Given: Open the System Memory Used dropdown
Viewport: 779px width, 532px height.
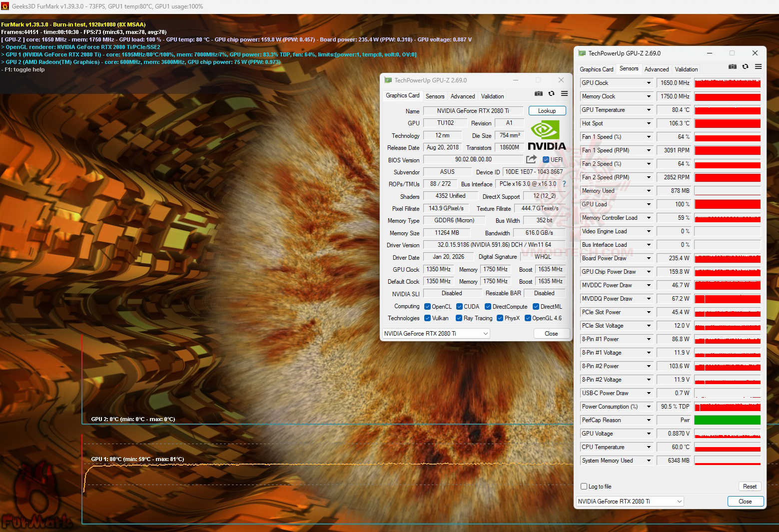Looking at the screenshot, I should [x=649, y=461].
